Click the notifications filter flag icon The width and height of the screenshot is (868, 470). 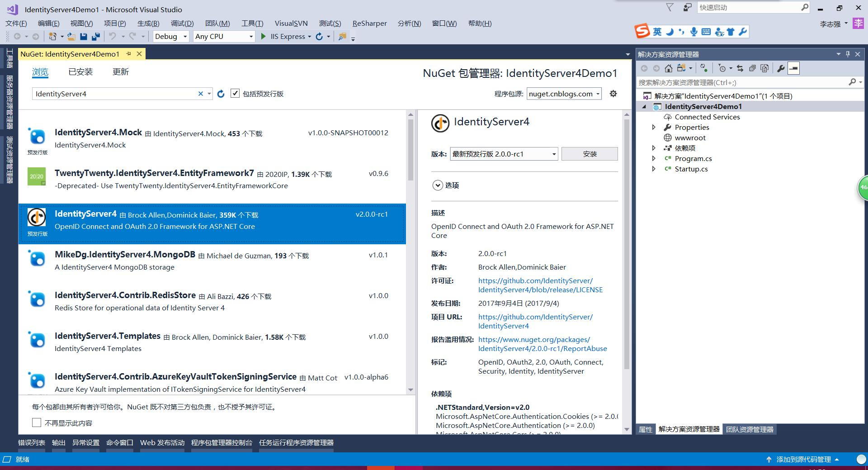(670, 7)
